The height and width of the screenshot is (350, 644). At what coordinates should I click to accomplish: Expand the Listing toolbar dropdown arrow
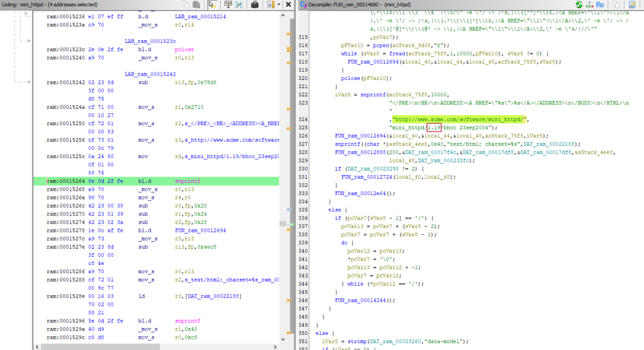pos(279,5)
